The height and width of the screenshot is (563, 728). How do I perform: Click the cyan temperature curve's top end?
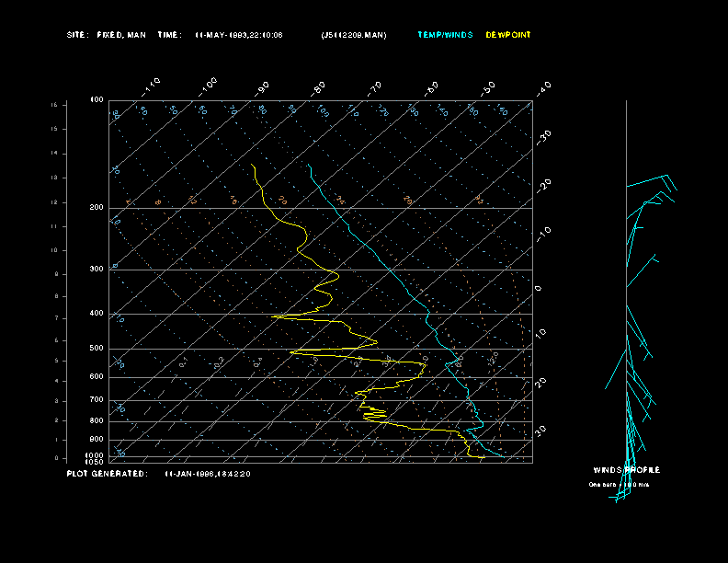(x=308, y=165)
